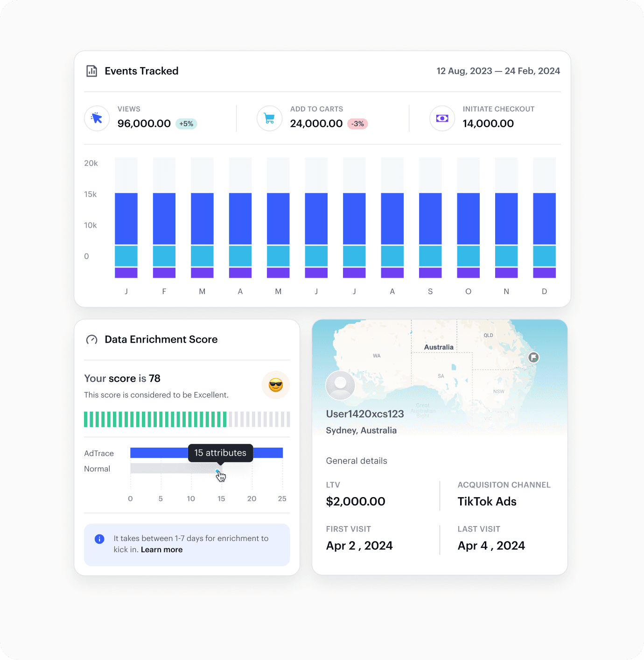The width and height of the screenshot is (644, 660).
Task: Select the cursor icon next to Views
Action: tap(97, 118)
